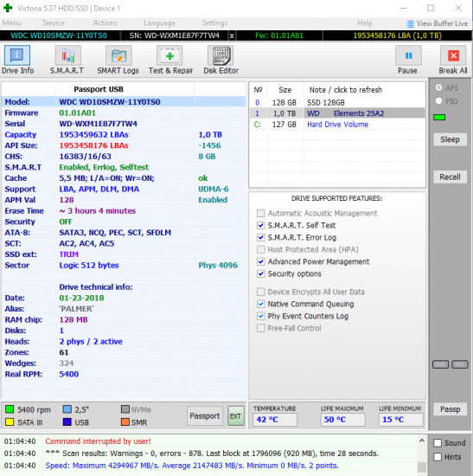Viewport: 473px width, 476px height.
Task: Click the x next to serial number
Action: (232, 35)
